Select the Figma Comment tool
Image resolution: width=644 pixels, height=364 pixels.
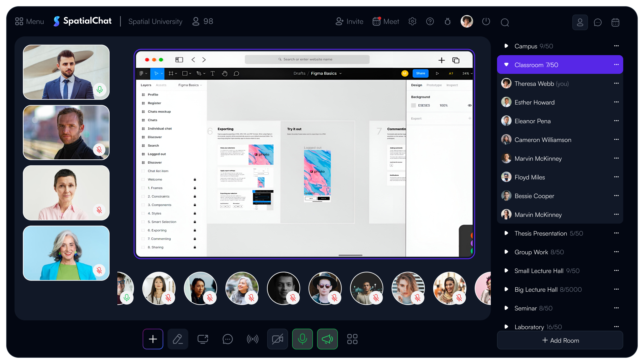236,74
